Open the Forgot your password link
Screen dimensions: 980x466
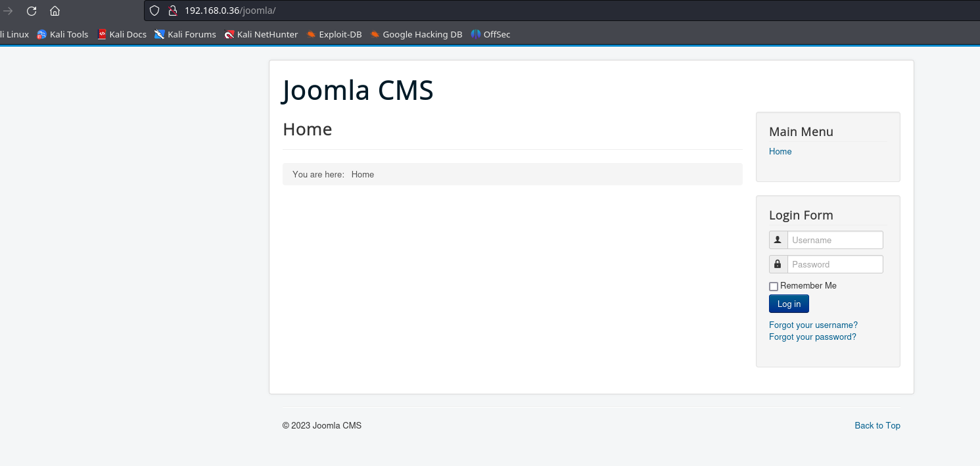pos(812,337)
